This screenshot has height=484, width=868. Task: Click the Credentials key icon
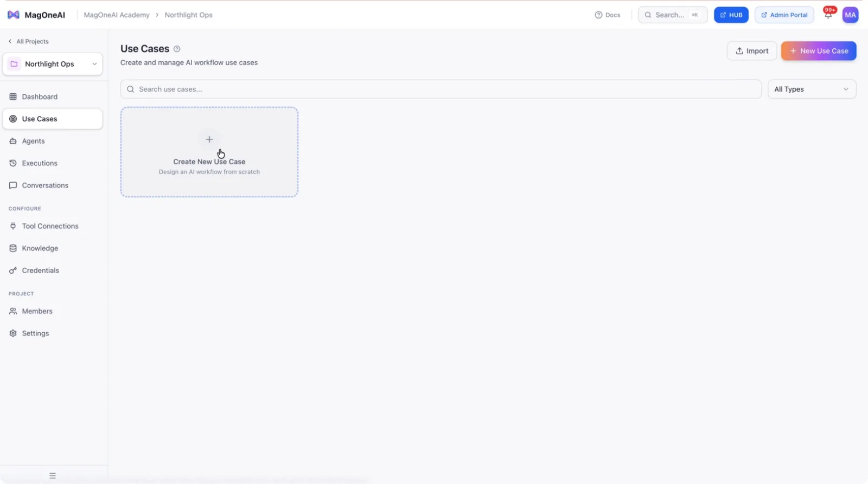[x=13, y=270]
